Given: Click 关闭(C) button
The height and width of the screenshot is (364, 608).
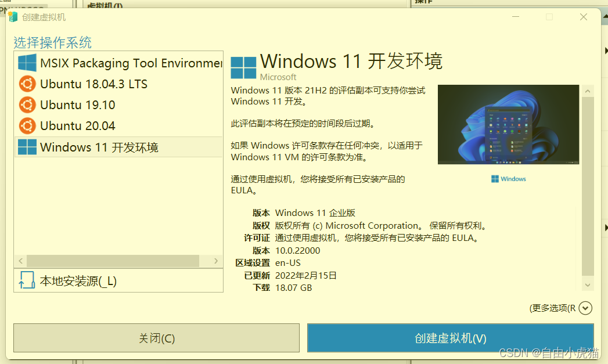Looking at the screenshot, I should (157, 338).
